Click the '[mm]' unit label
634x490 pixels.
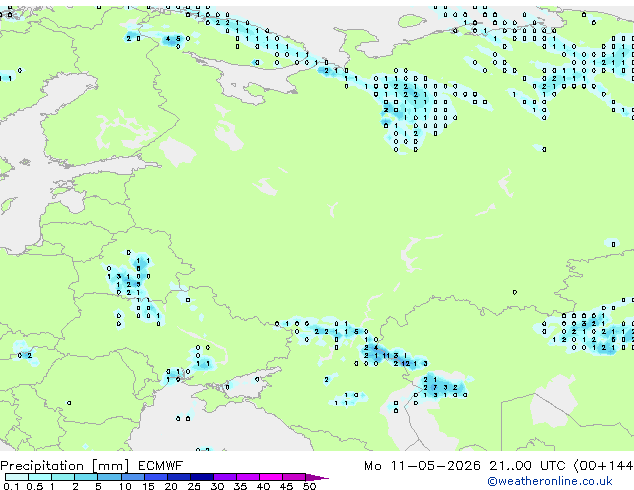click(110, 466)
